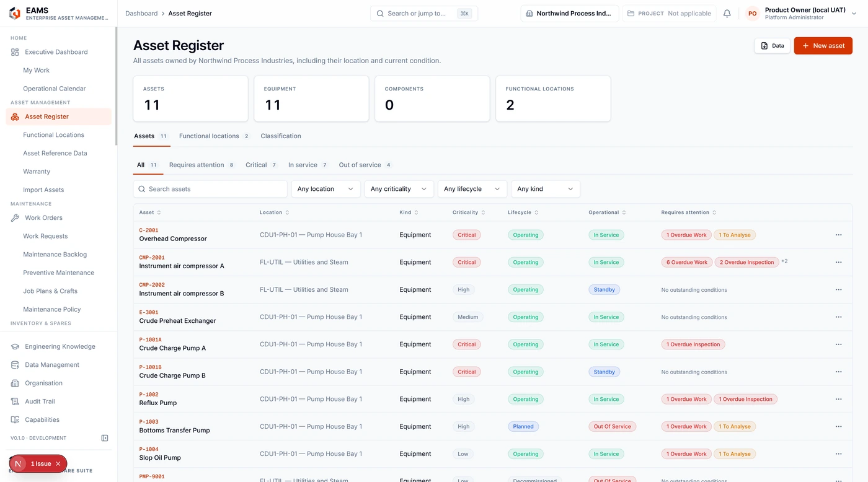Open the Any lifecycle filter dropdown
Image resolution: width=868 pixels, height=482 pixels.
[x=472, y=189]
